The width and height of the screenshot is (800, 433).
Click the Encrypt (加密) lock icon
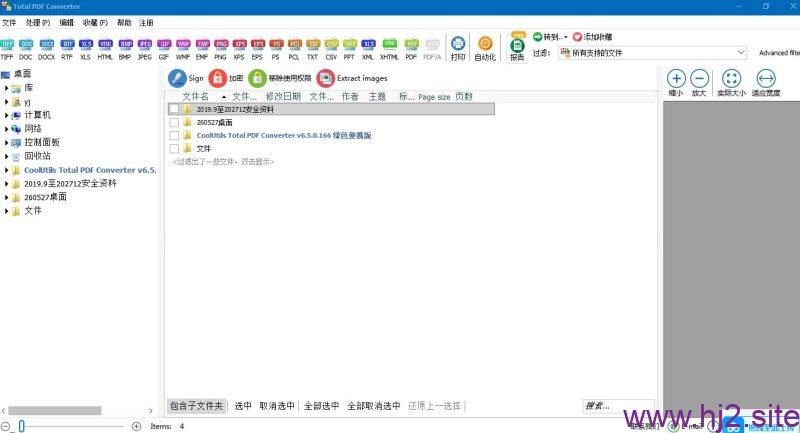pyautogui.click(x=217, y=78)
